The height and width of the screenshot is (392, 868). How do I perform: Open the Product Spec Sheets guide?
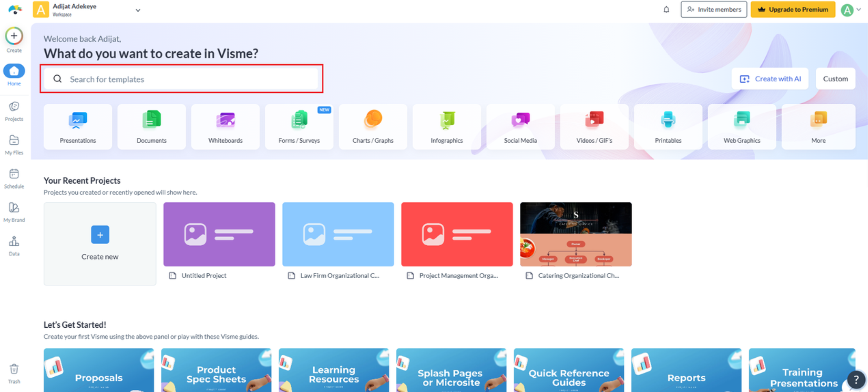[x=216, y=370]
